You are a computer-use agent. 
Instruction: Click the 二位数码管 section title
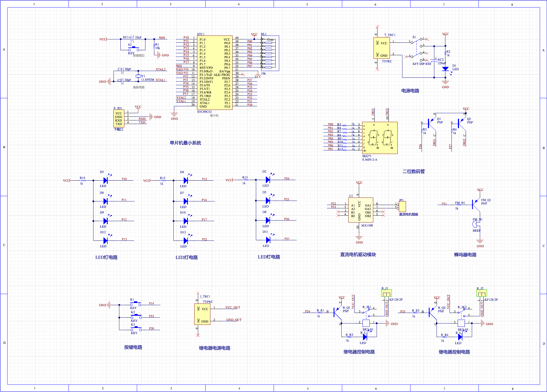point(414,172)
